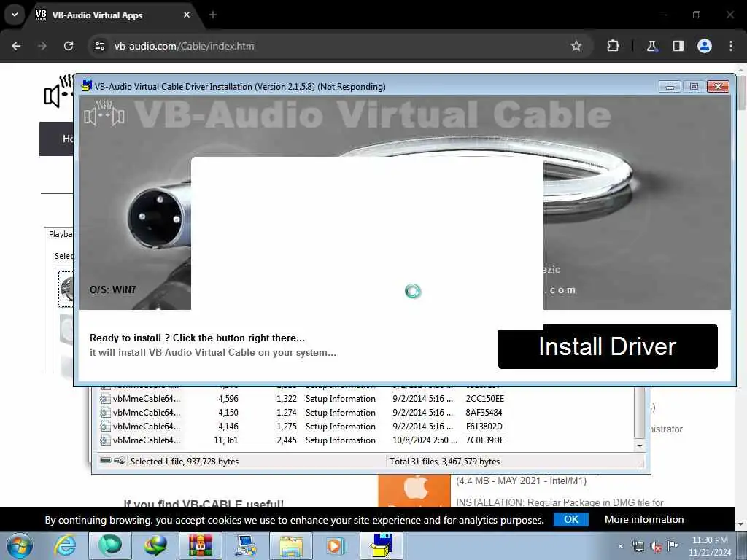The image size is (747, 560).
Task: Open the media player taskbar icon
Action: coord(336,545)
